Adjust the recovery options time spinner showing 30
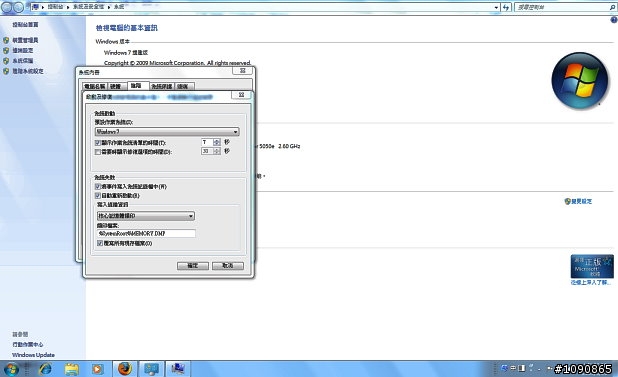This screenshot has width=618, height=377. 216,151
